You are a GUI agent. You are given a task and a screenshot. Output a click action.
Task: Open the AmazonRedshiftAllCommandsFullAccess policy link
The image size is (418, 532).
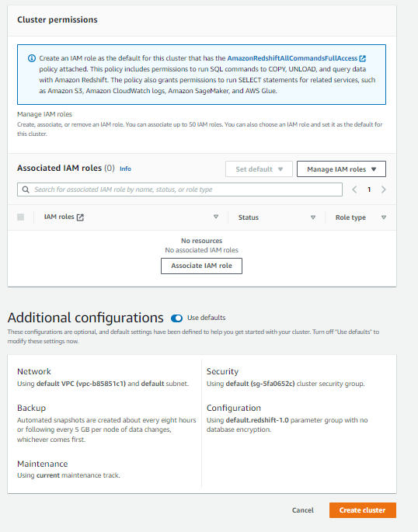292,58
